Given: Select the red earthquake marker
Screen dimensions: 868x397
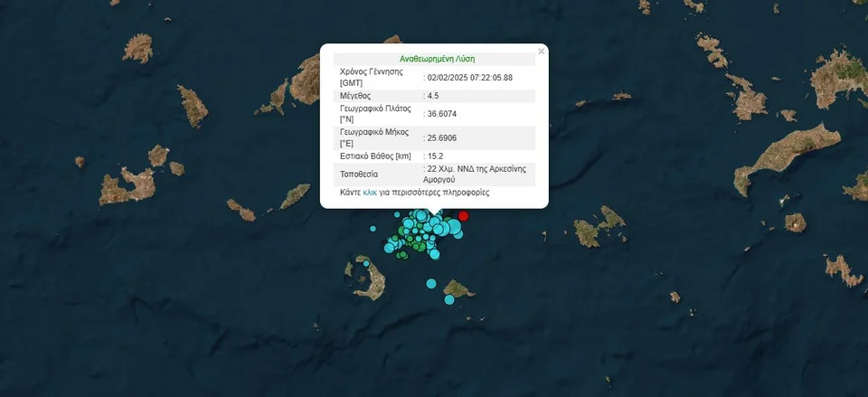Looking at the screenshot, I should pyautogui.click(x=464, y=215).
